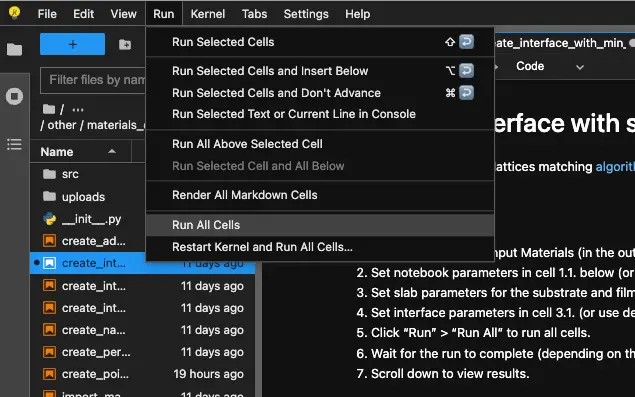Open the Kernel menu
Image resolution: width=635 pixels, height=397 pixels.
[x=208, y=14]
